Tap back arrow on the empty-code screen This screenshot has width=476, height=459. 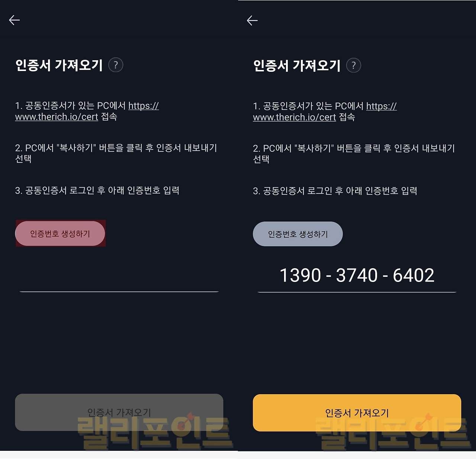tap(15, 20)
